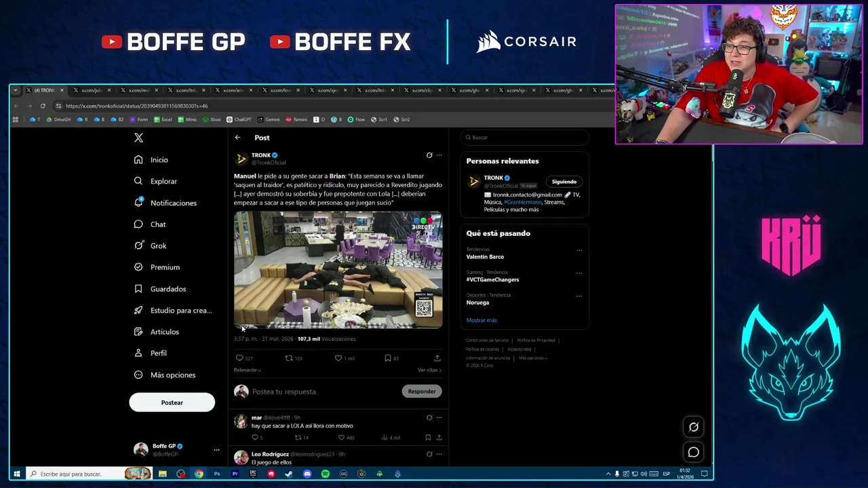Click the Postear button
The width and height of the screenshot is (868, 488).
172,403
